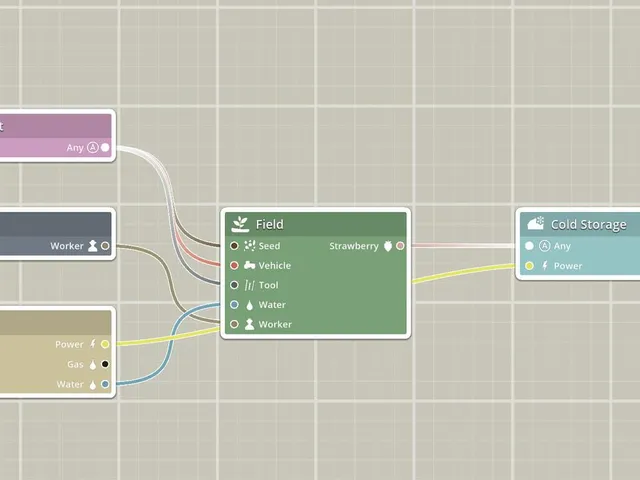Click the Strawberry icon in Field node
Viewport: 640px width, 480px height.
point(388,246)
